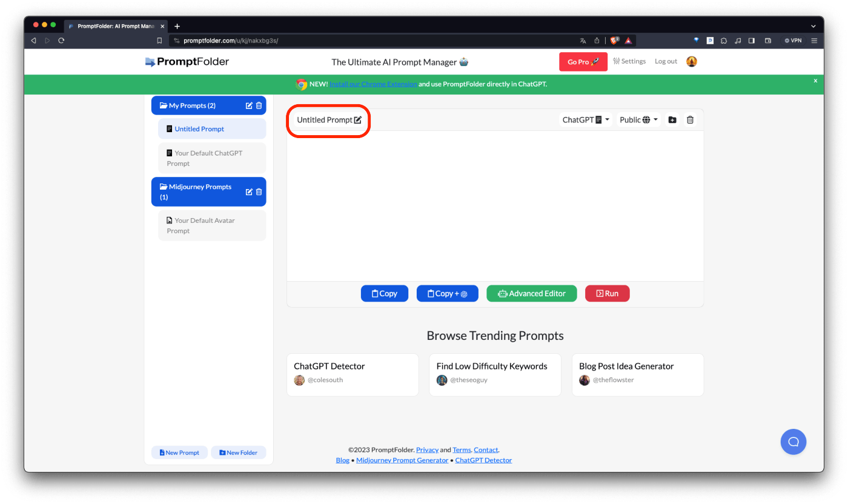Click the blue gem extension icon

click(x=697, y=41)
